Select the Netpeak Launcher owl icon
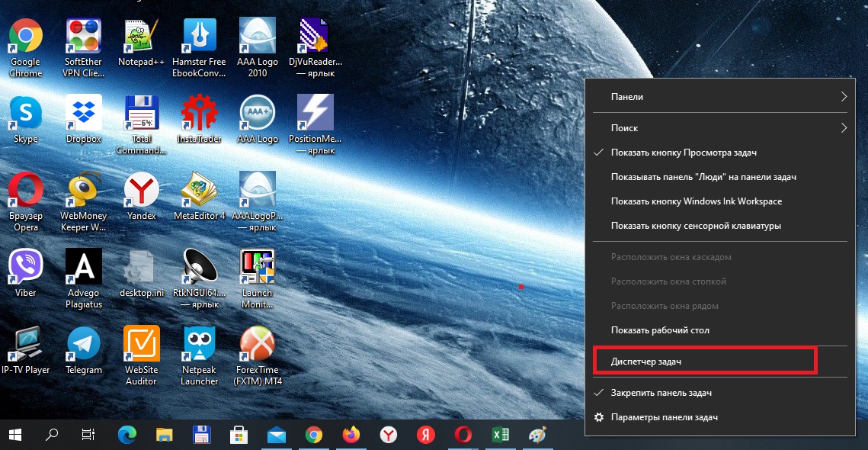This screenshot has height=450, width=868. point(200,344)
